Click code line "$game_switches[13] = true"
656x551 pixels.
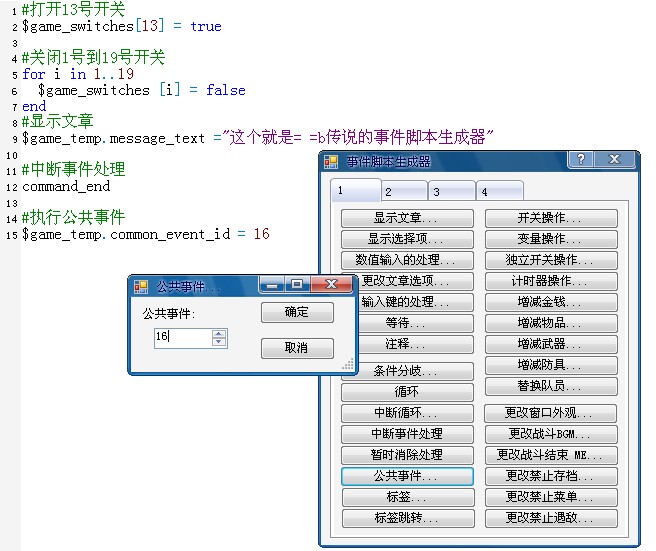pyautogui.click(x=122, y=26)
